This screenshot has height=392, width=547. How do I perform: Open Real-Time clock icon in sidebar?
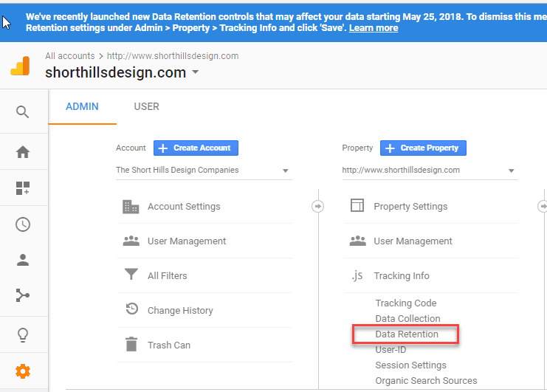(23, 224)
